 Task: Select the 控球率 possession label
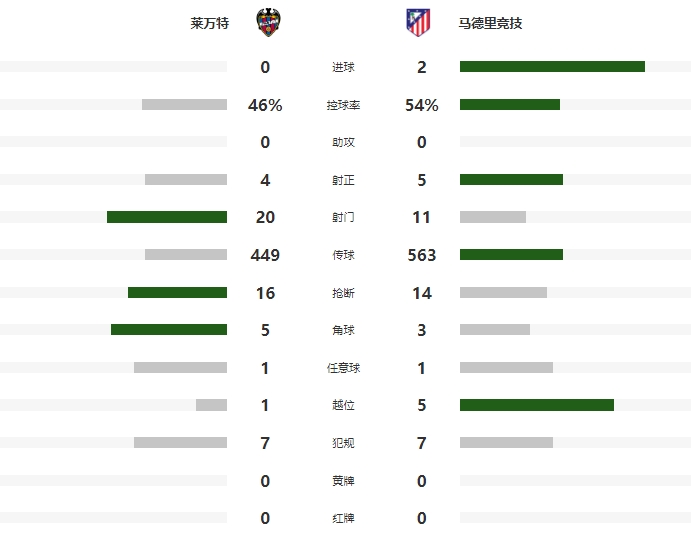(343, 105)
